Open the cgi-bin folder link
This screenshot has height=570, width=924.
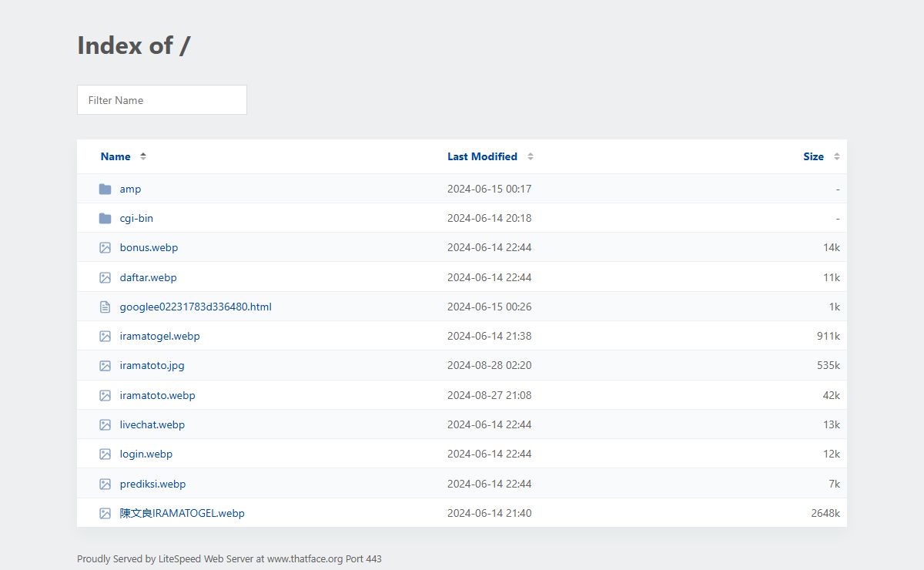pyautogui.click(x=136, y=218)
